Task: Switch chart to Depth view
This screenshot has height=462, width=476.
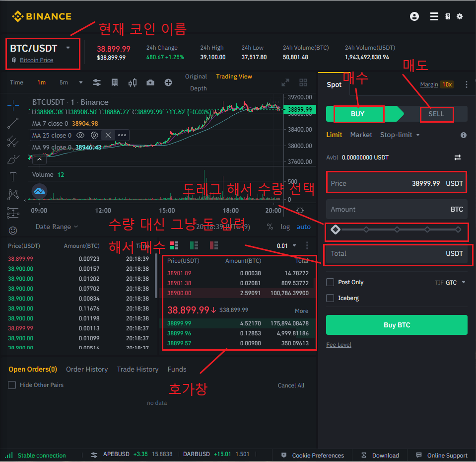Action: click(198, 88)
